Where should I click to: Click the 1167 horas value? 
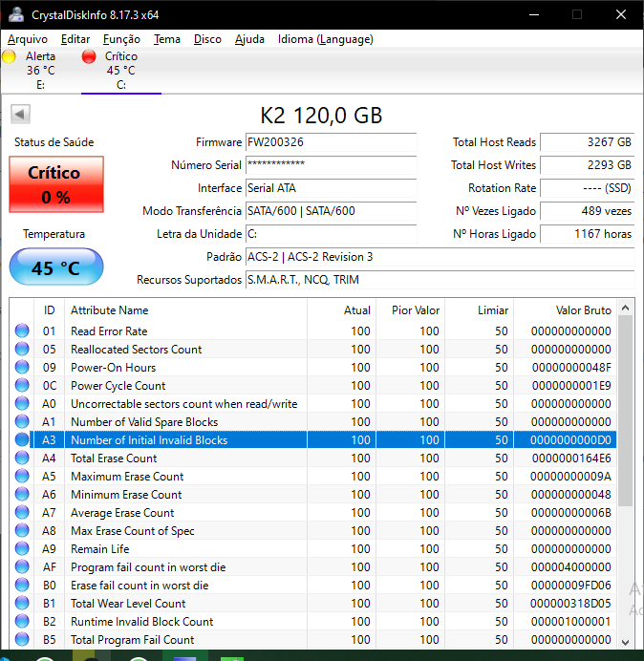tap(587, 234)
